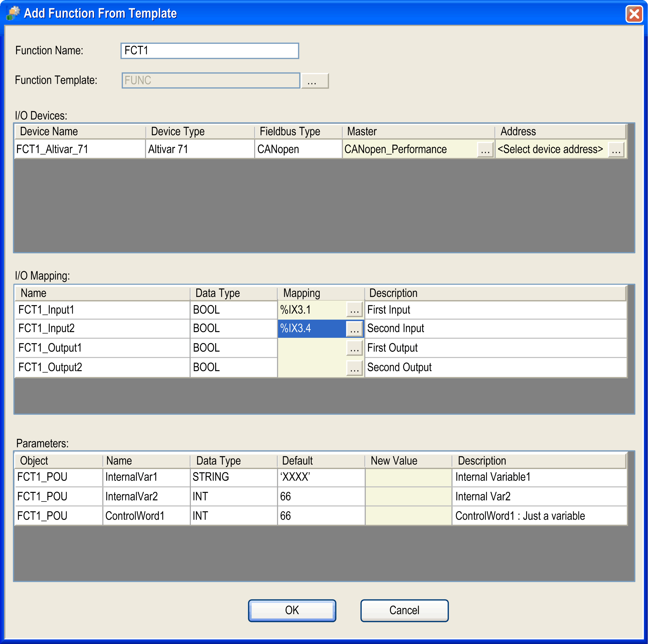Screen dimensions: 648x644
Task: Click the I/O Mapping Name column header
Action: [102, 293]
